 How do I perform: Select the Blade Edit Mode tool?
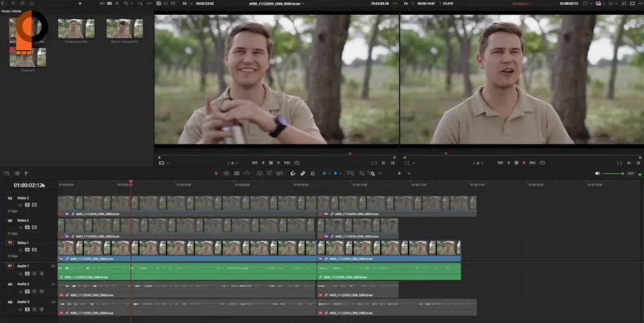pyautogui.click(x=246, y=173)
